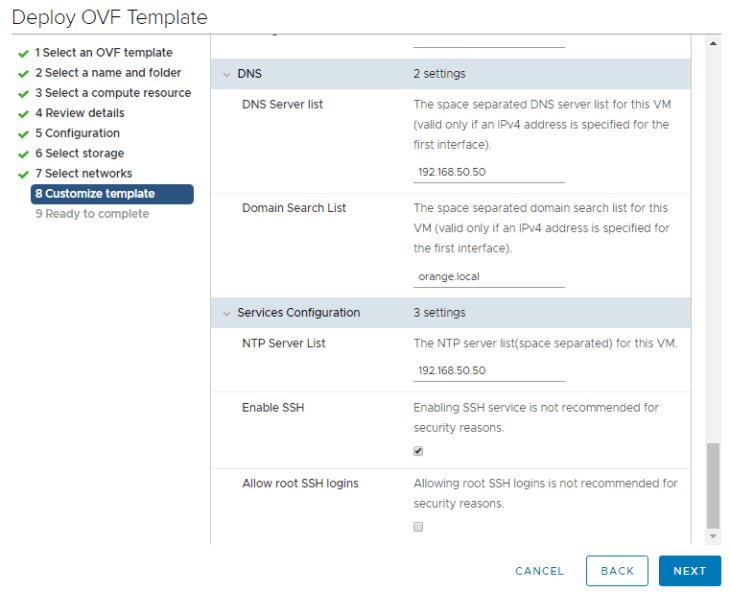Open step 3 Select a compute resource
Screen dimensions: 730x592
coord(112,93)
